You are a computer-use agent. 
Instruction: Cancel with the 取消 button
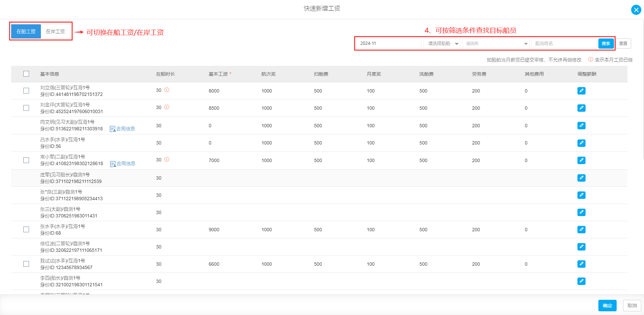[632, 306]
